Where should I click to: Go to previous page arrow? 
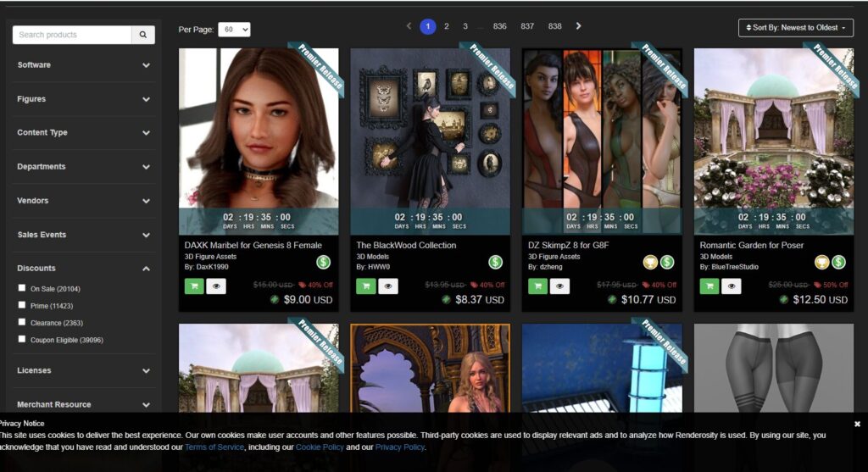[x=409, y=26]
